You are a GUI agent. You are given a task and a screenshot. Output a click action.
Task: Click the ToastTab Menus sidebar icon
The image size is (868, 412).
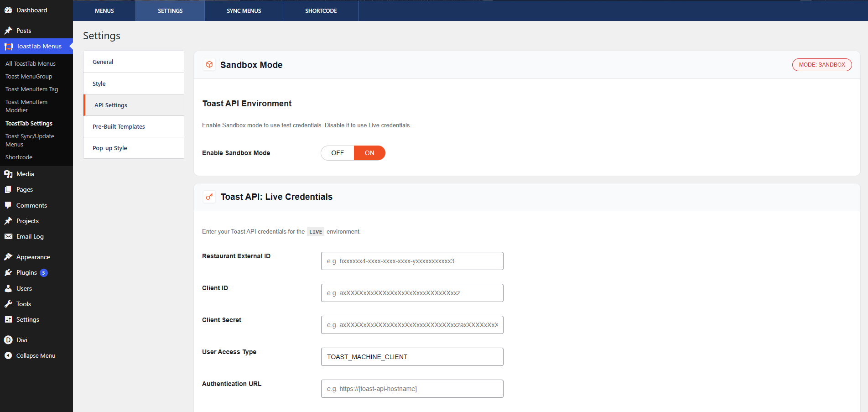(x=8, y=46)
